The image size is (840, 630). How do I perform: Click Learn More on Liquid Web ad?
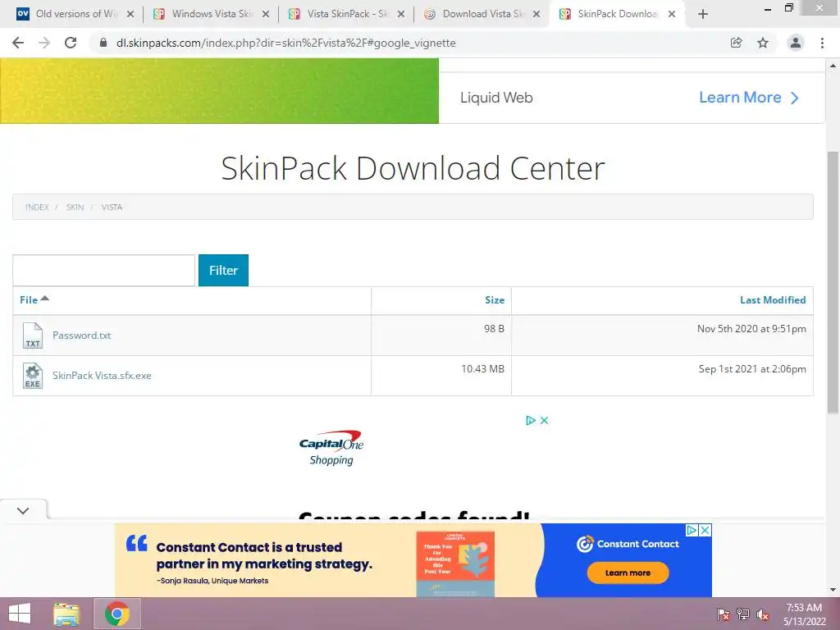(x=748, y=98)
